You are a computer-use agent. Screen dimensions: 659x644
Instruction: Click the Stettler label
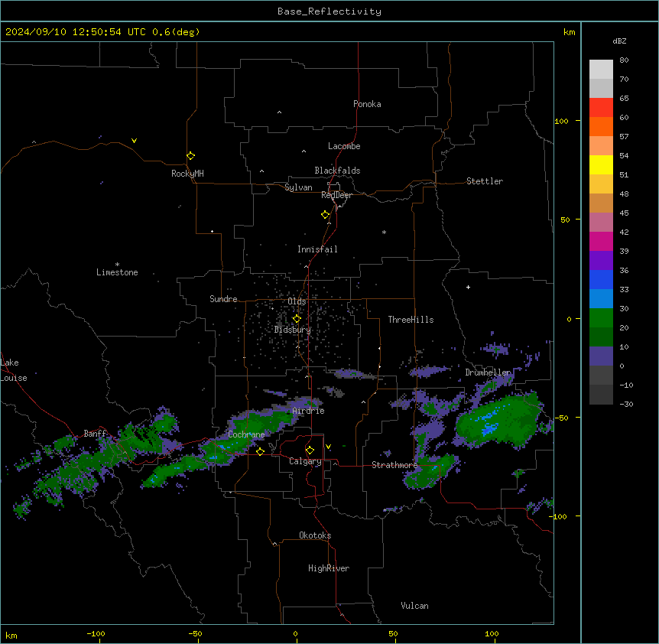485,181
